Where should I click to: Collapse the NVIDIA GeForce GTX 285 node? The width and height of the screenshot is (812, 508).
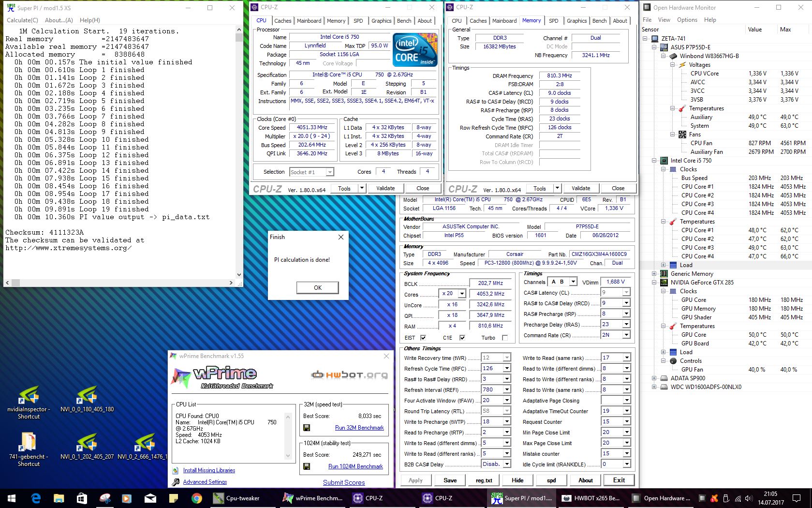[654, 283]
